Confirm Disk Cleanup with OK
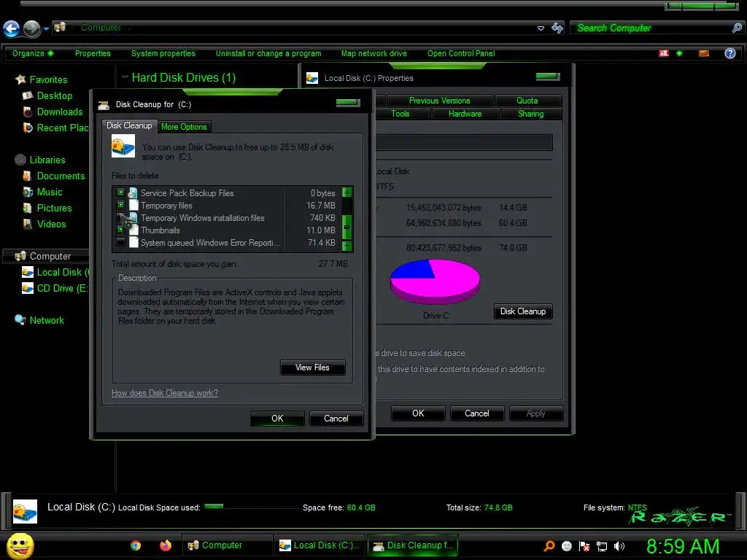The width and height of the screenshot is (747, 560). [x=277, y=419]
